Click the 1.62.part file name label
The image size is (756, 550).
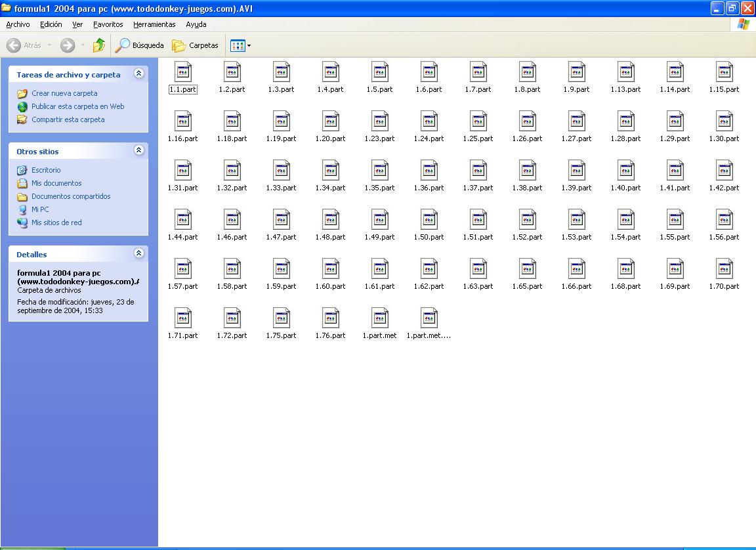429,286
